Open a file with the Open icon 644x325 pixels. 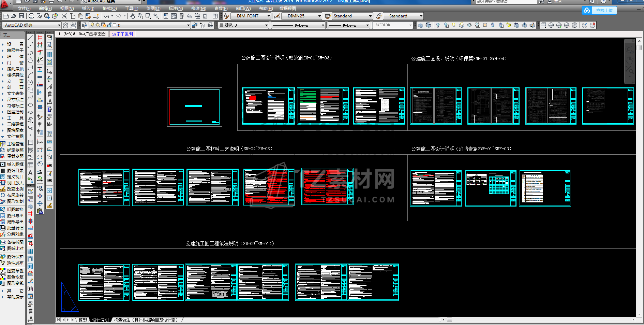tap(14, 16)
